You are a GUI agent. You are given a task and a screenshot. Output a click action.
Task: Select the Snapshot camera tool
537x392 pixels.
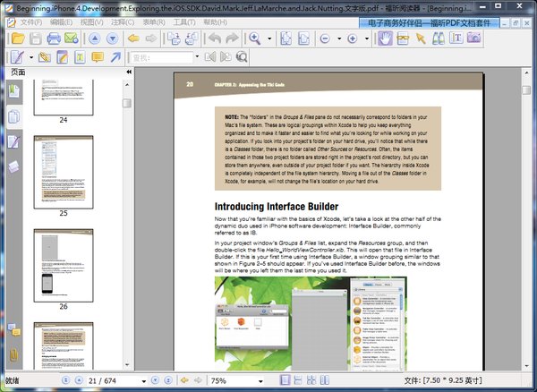point(474,38)
